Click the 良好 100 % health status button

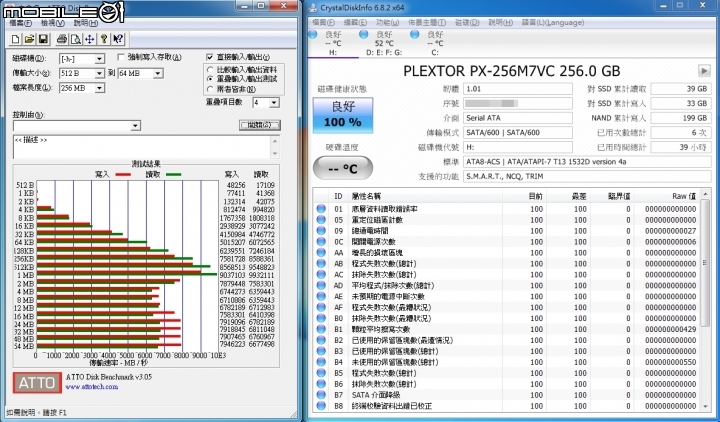pos(343,115)
